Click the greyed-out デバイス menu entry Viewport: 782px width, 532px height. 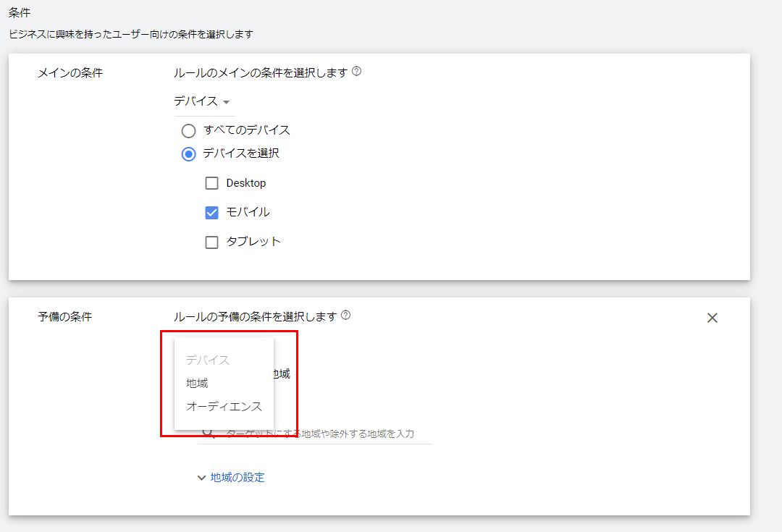pyautogui.click(x=207, y=360)
